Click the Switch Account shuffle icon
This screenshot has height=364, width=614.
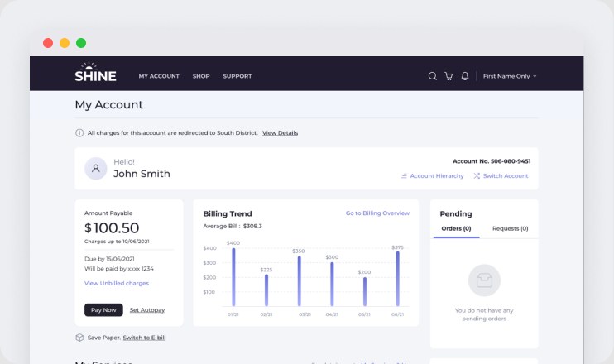tap(477, 176)
